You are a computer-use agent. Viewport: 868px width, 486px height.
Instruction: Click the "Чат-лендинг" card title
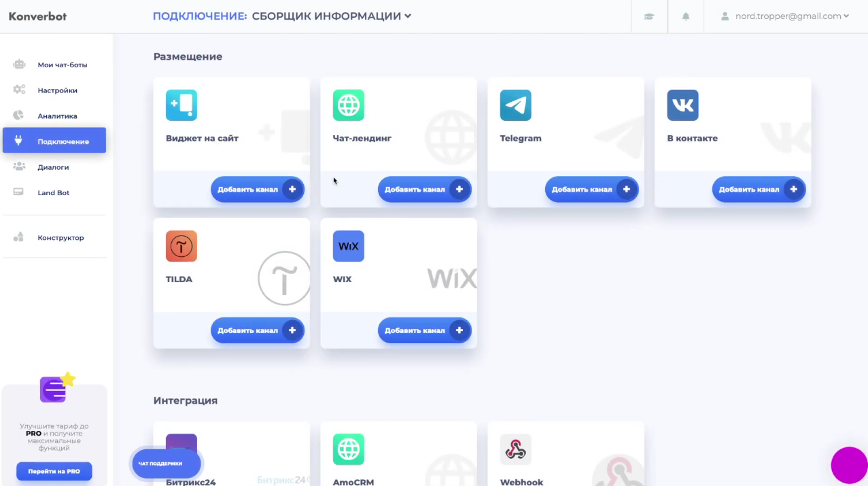pos(362,138)
